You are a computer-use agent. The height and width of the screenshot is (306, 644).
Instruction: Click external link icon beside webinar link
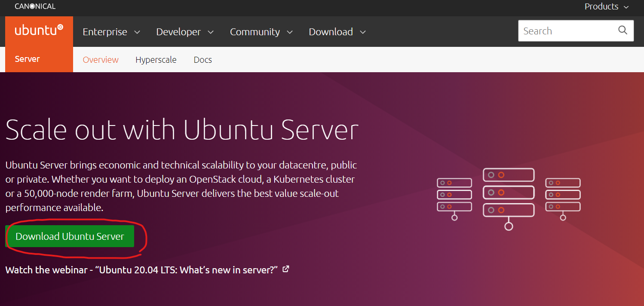(286, 269)
